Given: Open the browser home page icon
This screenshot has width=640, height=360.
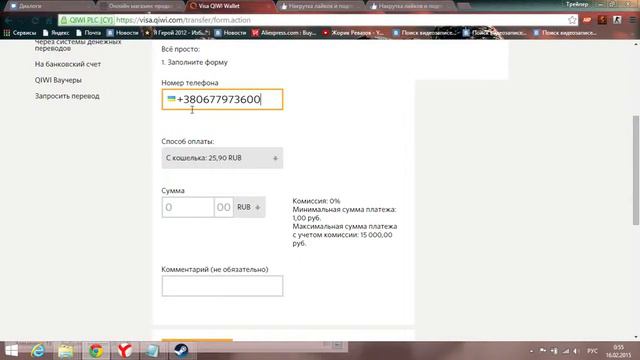Looking at the screenshot, I should pyautogui.click(x=49, y=20).
